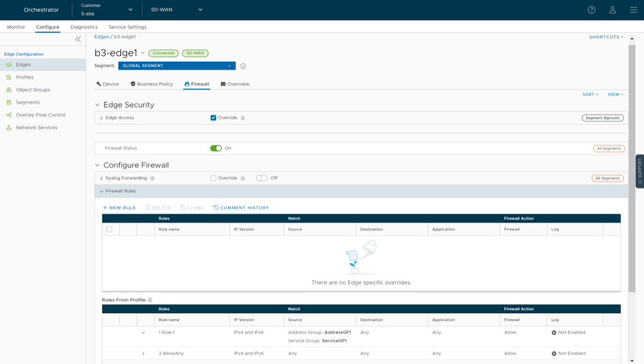Turn off the Firewall Status toggle

click(x=216, y=148)
